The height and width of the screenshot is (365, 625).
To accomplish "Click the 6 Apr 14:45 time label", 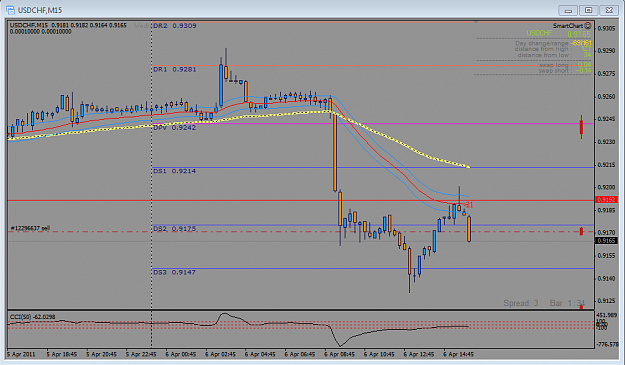I will (458, 354).
